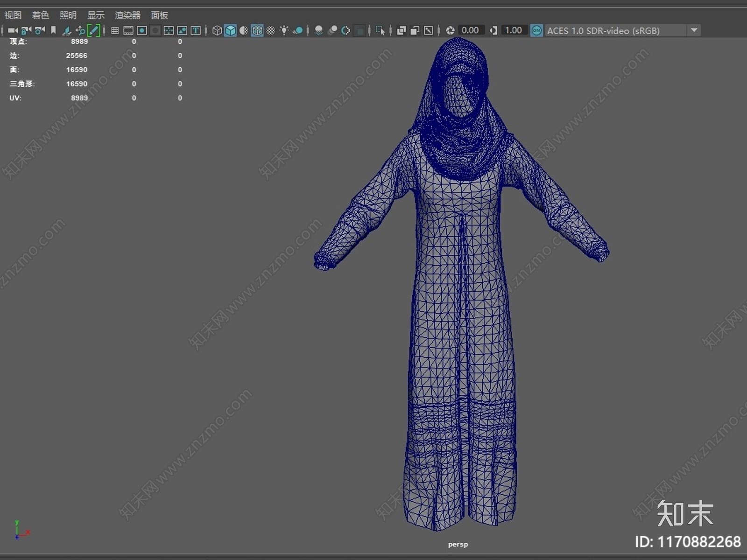This screenshot has height=560, width=747.
Task: Click the Exposure value field 0.00
Action: 471,30
